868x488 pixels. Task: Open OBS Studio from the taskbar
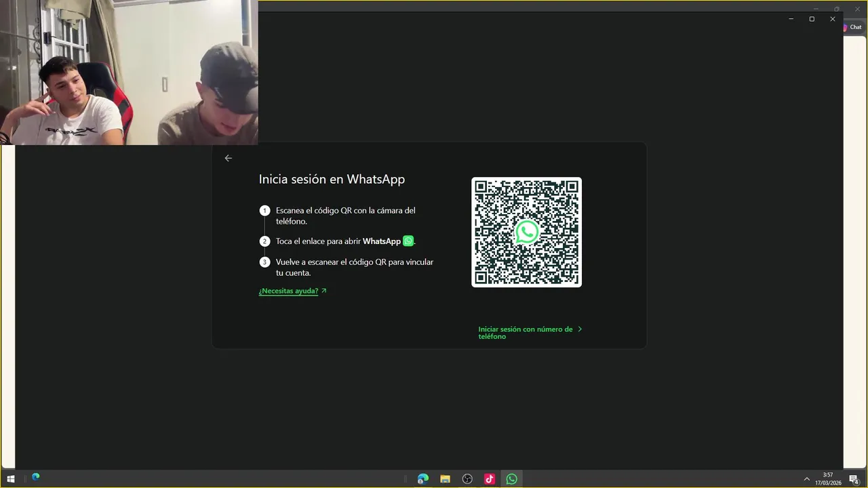467,479
